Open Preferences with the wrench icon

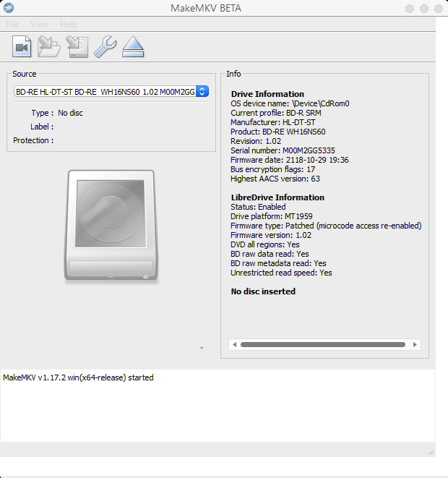pos(105,46)
